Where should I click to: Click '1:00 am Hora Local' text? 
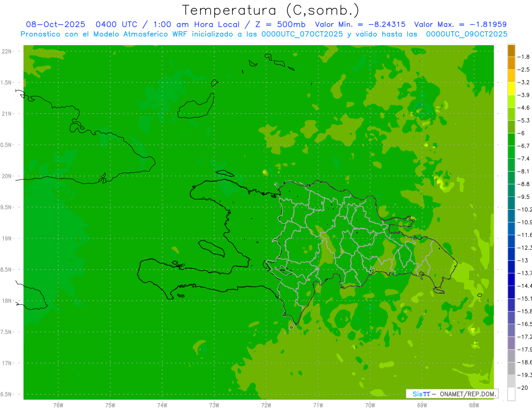pos(196,24)
